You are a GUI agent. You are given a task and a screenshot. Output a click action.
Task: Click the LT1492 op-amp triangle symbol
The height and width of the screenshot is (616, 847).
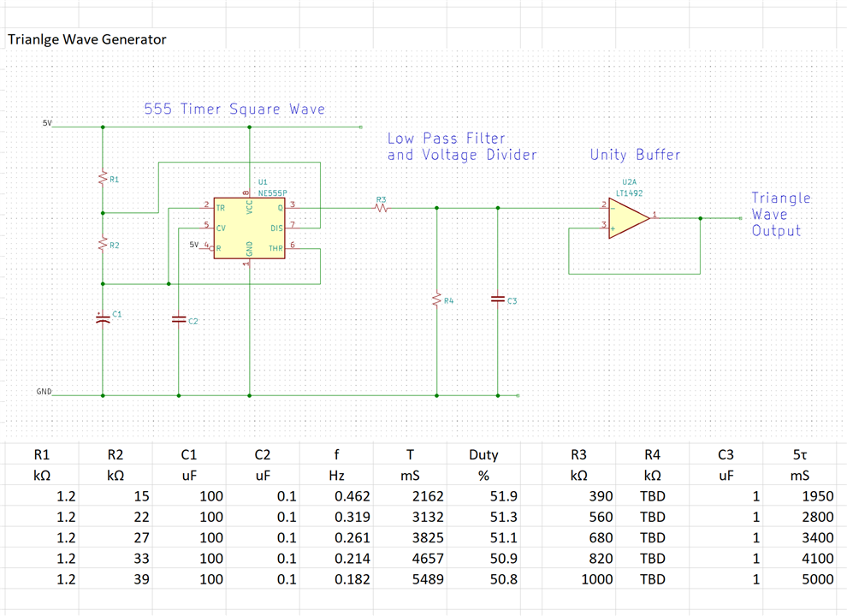pos(628,218)
